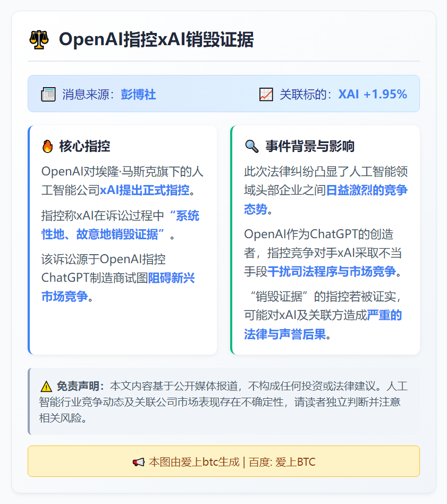Click the text OpenAI作为ChatGPT的创造
447x504 pixels.
pos(319,234)
